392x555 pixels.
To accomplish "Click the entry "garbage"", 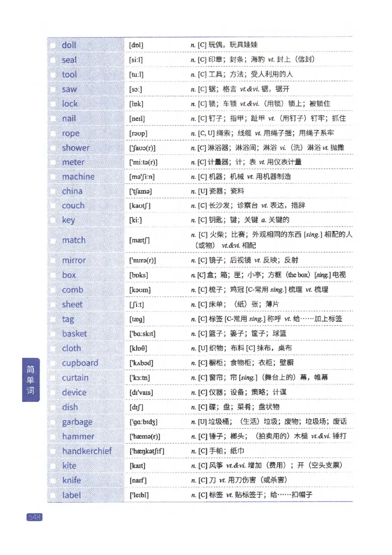I will (x=77, y=422).
